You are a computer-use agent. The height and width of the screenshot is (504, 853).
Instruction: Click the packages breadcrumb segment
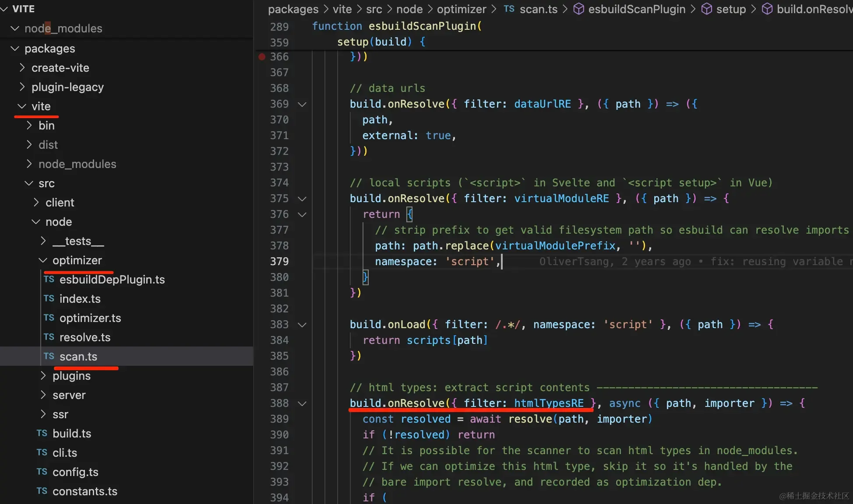pyautogui.click(x=293, y=9)
